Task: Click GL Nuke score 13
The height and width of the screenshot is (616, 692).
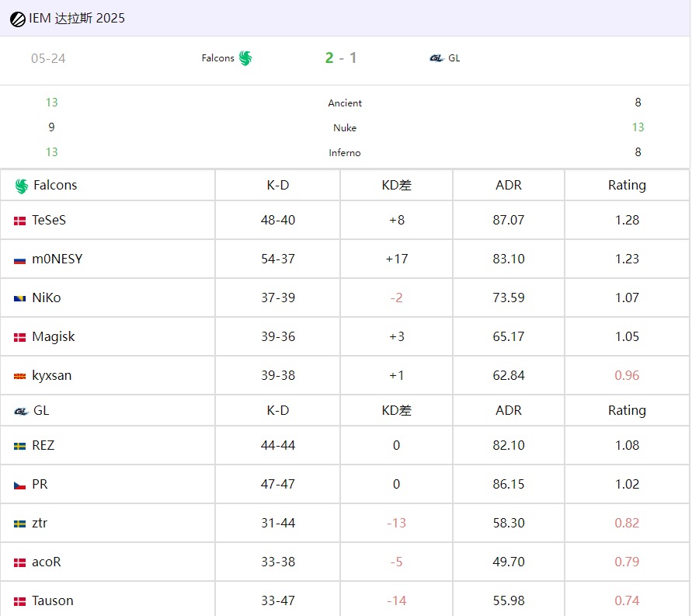Action: click(638, 127)
